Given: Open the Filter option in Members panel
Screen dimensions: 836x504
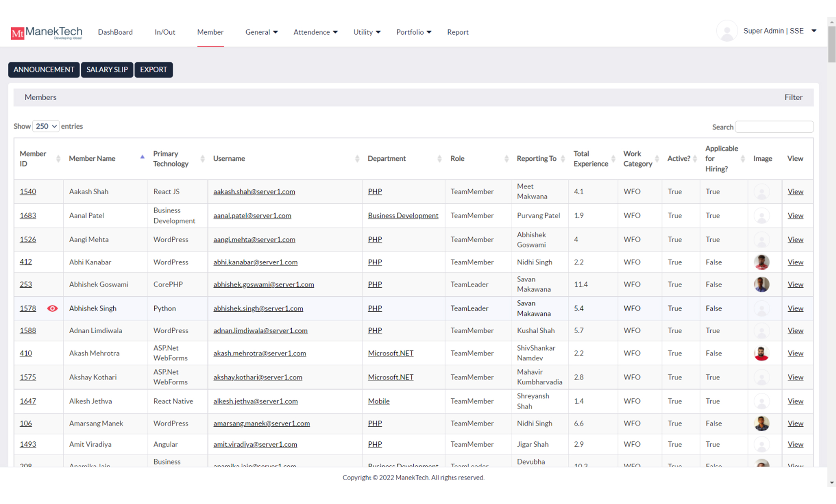Looking at the screenshot, I should [x=793, y=98].
